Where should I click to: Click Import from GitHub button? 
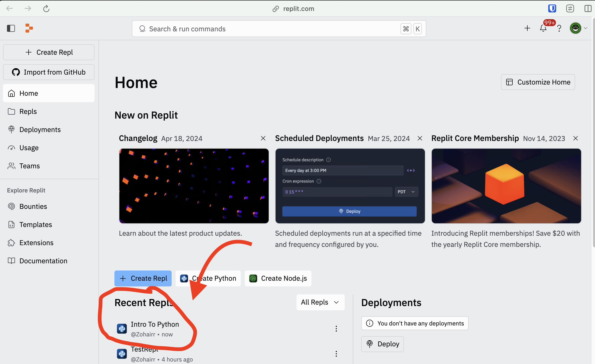[x=49, y=72]
